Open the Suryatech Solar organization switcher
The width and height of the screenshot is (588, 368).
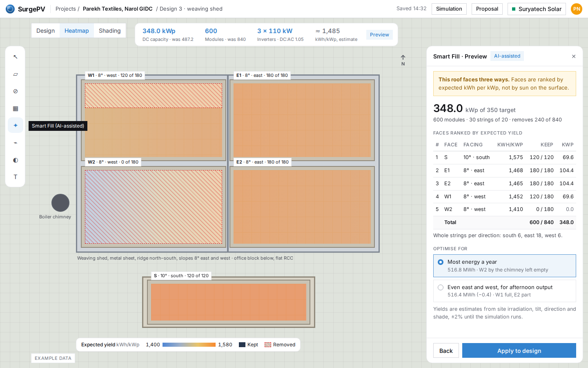[x=537, y=9]
